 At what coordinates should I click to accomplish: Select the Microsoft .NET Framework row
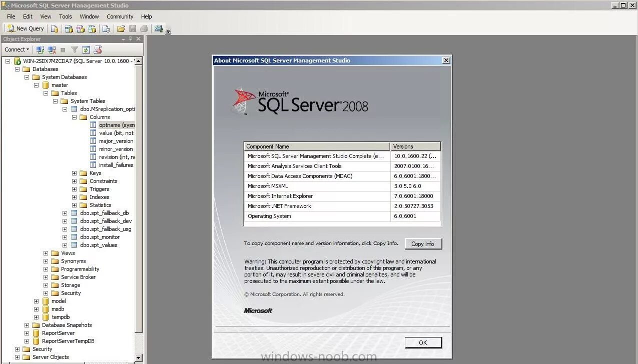[x=342, y=206]
